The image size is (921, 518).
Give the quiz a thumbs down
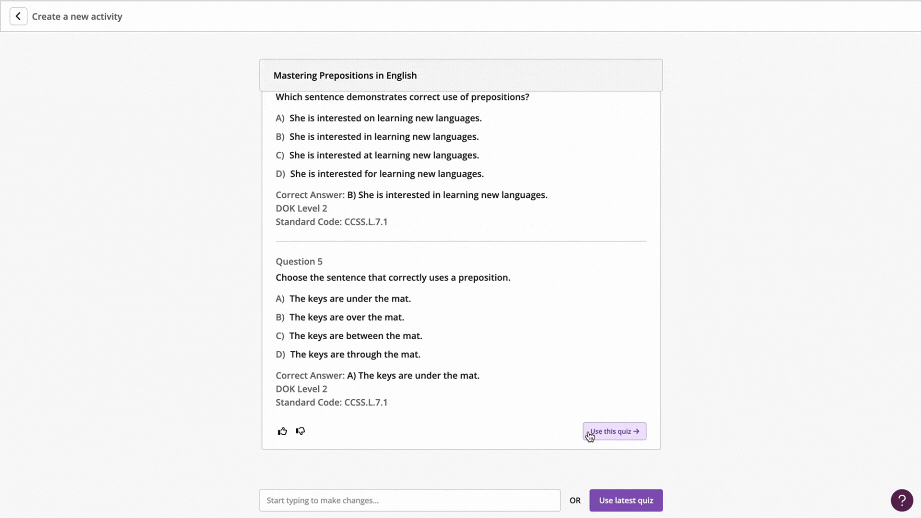tap(301, 431)
